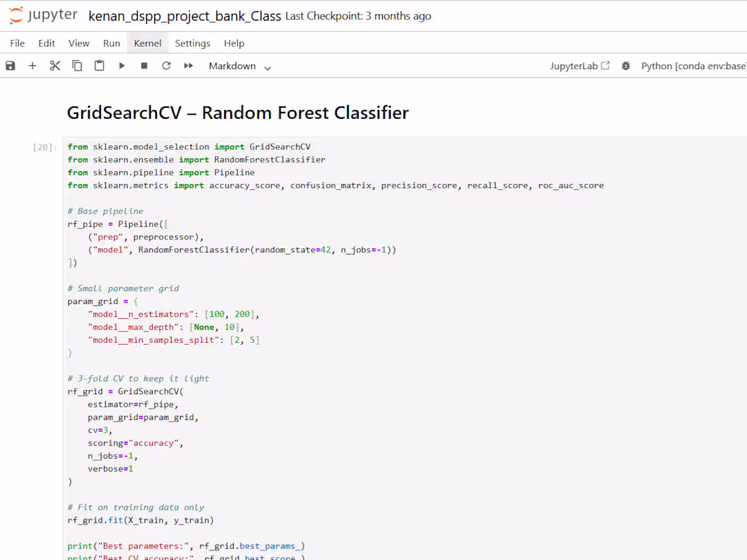This screenshot has height=560, width=747.
Task: Click the '("prep", preprocessor),' line
Action: [146, 237]
